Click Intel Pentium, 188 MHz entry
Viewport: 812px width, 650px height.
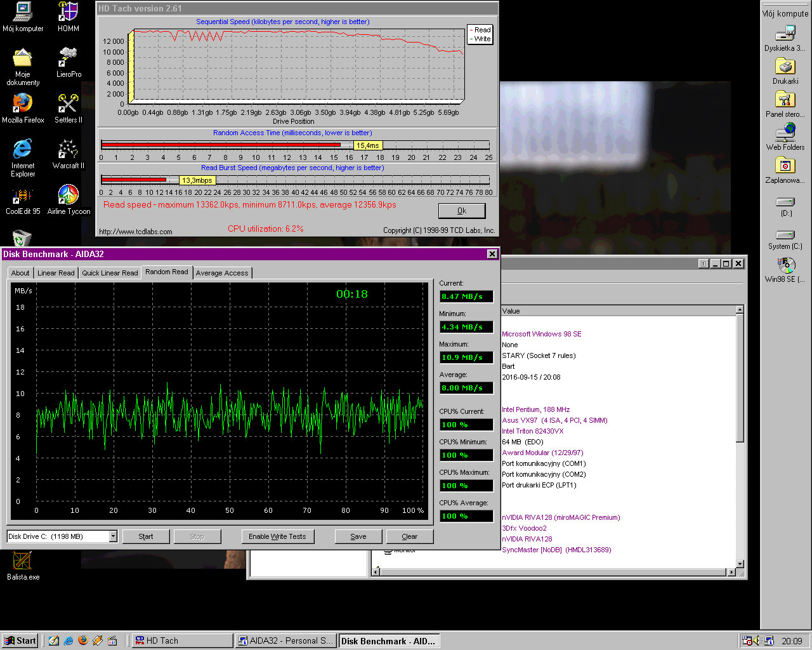[x=536, y=409]
